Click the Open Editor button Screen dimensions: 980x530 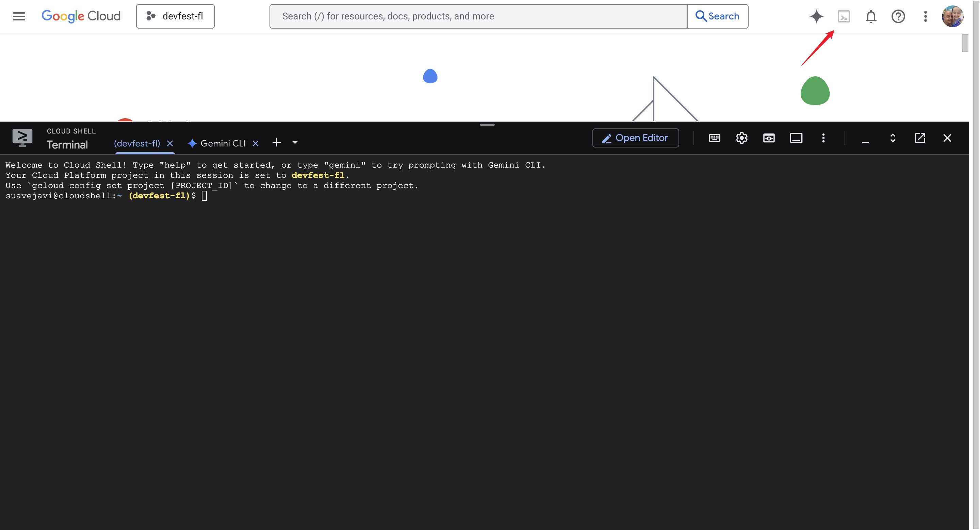point(635,138)
